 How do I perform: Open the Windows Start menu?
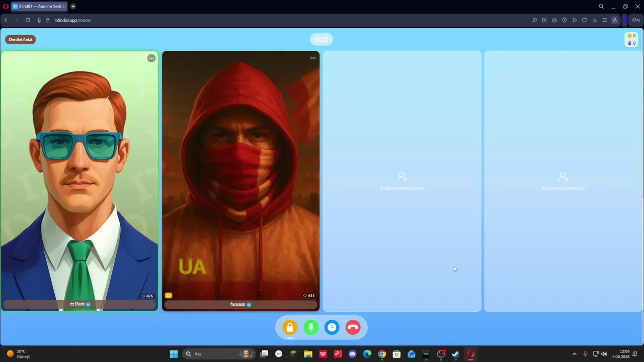coord(174,354)
